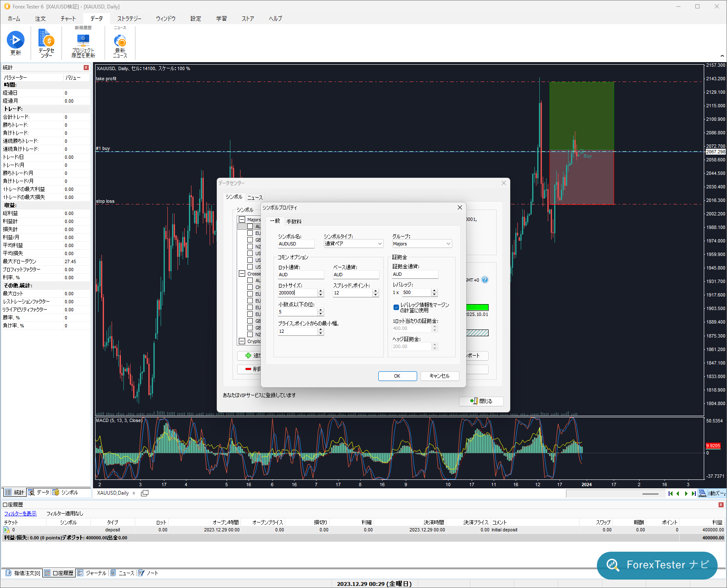Viewport: 727px width, 588px height.
Task: Collapse the ribbon with the chevron arrow
Action: click(x=722, y=56)
